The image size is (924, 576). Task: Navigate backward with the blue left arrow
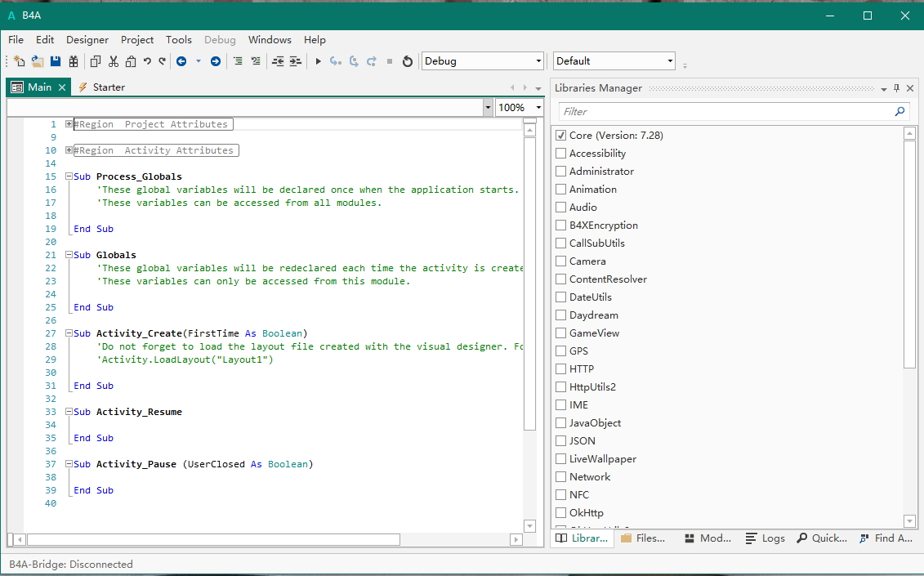point(181,61)
